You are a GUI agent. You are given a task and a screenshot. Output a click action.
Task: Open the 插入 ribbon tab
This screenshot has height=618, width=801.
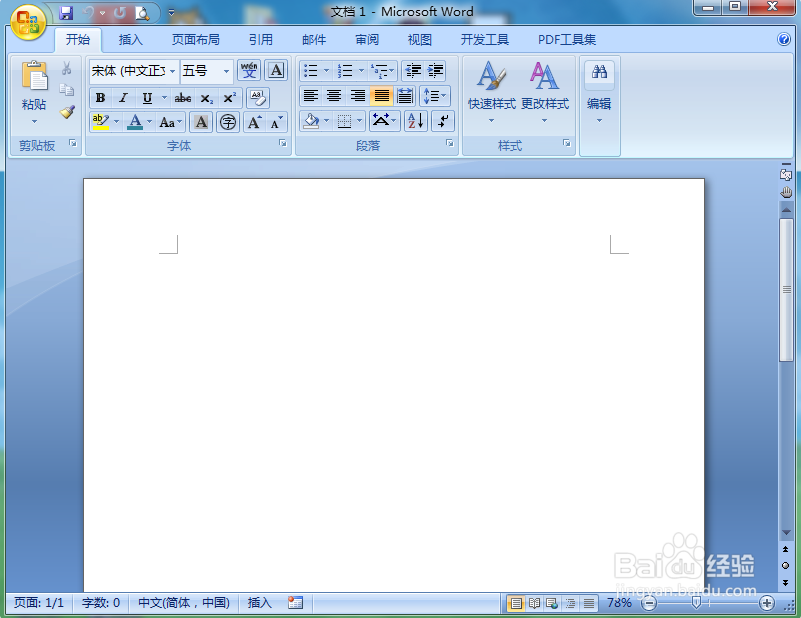(x=130, y=39)
